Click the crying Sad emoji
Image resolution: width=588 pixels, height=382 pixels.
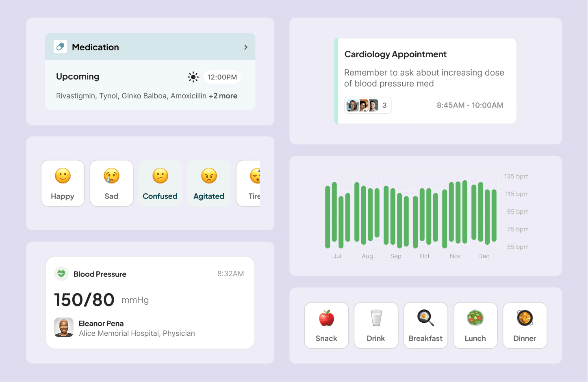pos(111,176)
